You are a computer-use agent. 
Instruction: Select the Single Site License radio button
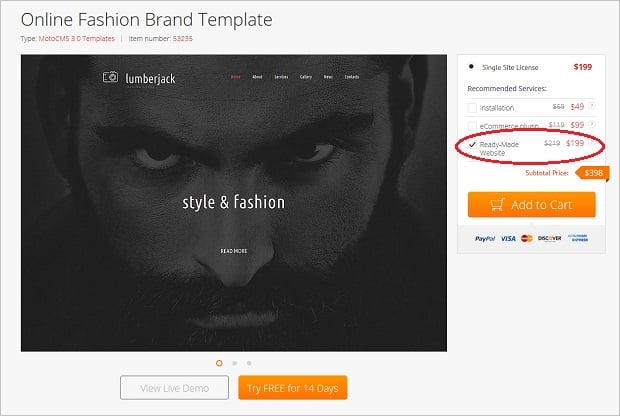(472, 67)
